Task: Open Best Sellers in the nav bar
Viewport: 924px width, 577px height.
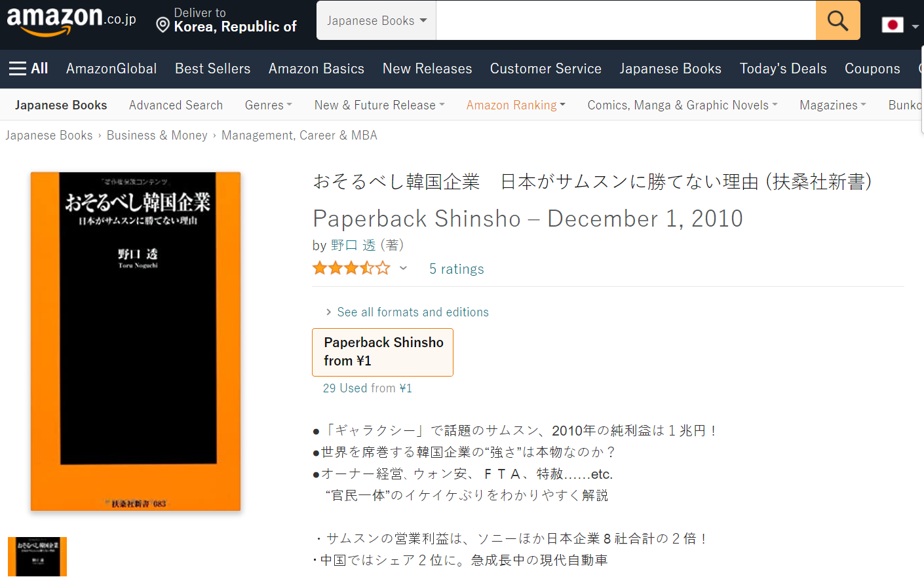Action: [212, 69]
